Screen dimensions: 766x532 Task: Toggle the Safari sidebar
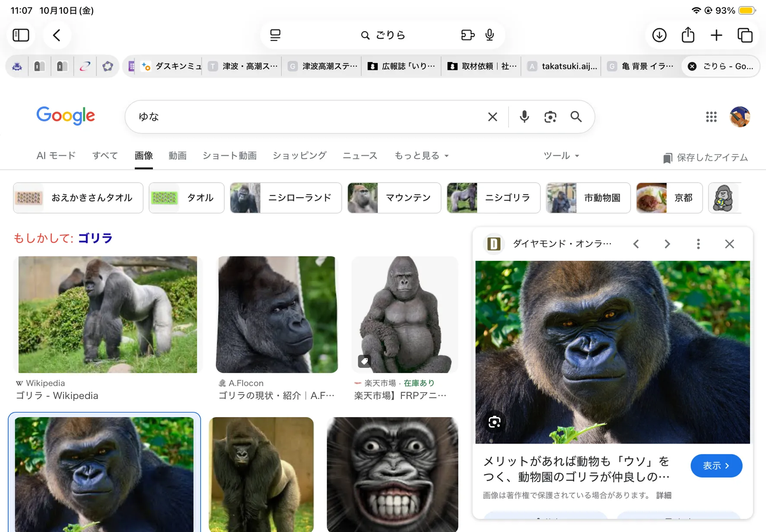coord(21,35)
